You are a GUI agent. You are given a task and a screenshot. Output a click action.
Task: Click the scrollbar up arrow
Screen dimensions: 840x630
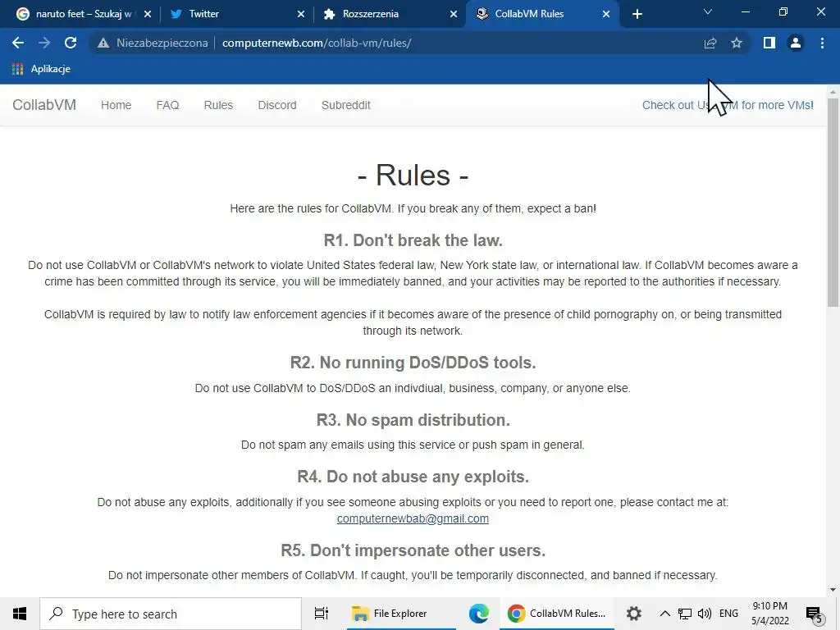pyautogui.click(x=833, y=92)
